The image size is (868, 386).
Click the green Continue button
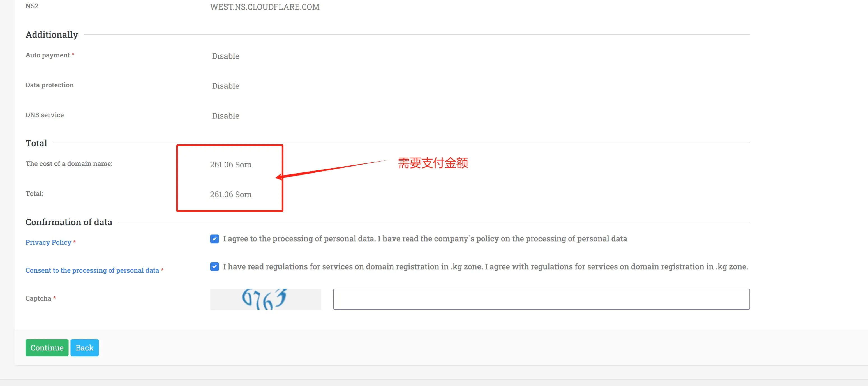pos(47,348)
